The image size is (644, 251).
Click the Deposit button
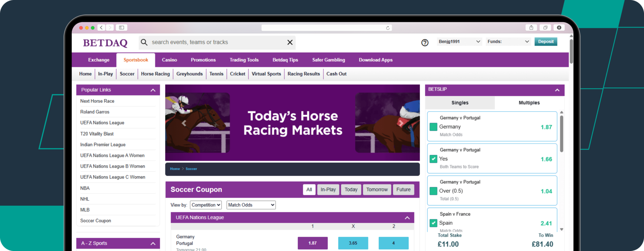click(546, 42)
